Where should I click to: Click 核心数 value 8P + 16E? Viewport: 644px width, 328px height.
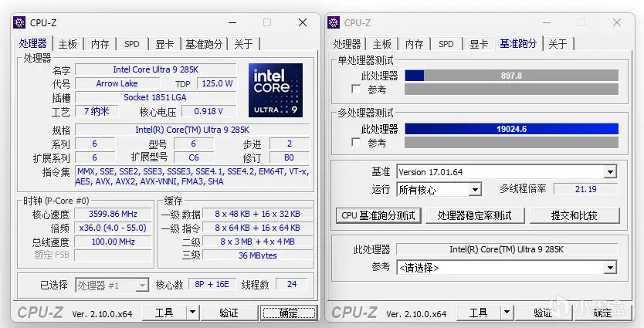coord(212,284)
